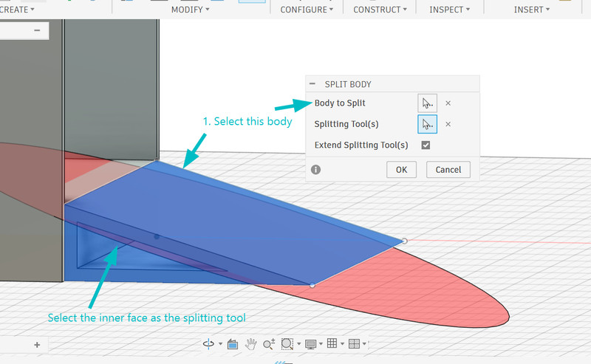Expand the Grid and Snaps dropdown arrow
The height and width of the screenshot is (364, 591).
point(342,343)
